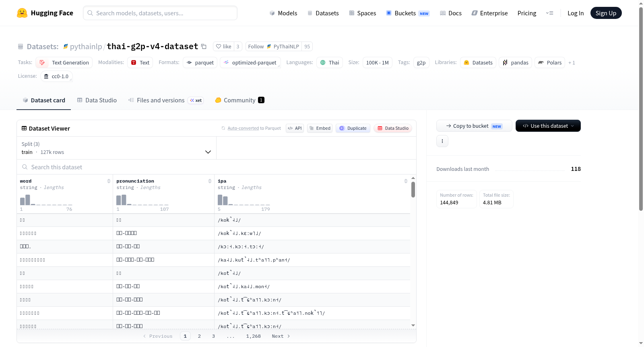The width and height of the screenshot is (644, 347).
Task: Open the three-dot options menu icon
Action: (x=442, y=141)
